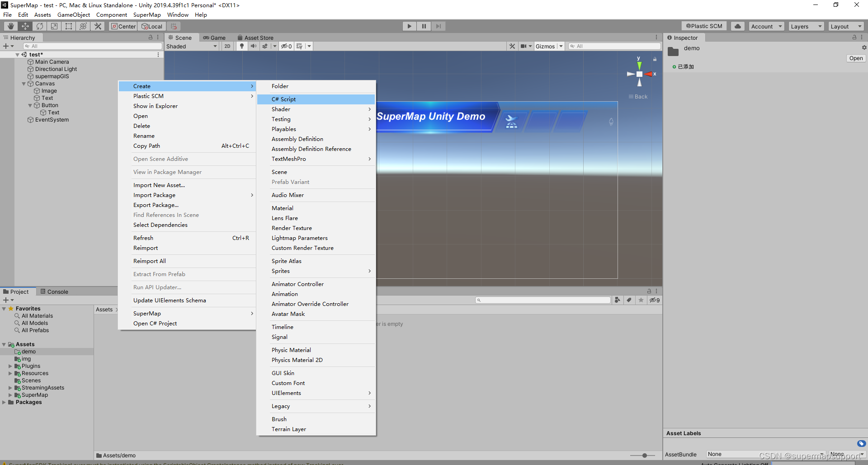Select the Rotate tool
The image size is (868, 465).
[40, 26]
